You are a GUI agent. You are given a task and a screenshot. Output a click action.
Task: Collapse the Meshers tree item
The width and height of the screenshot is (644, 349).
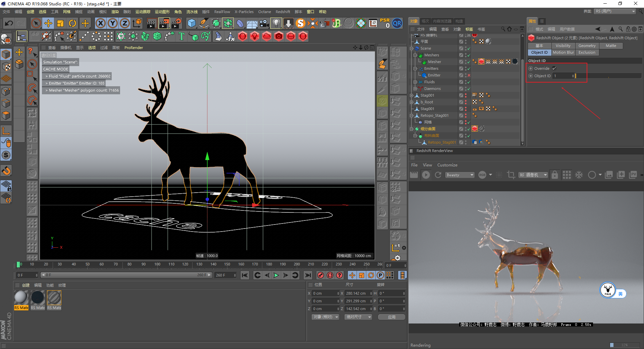coord(415,55)
